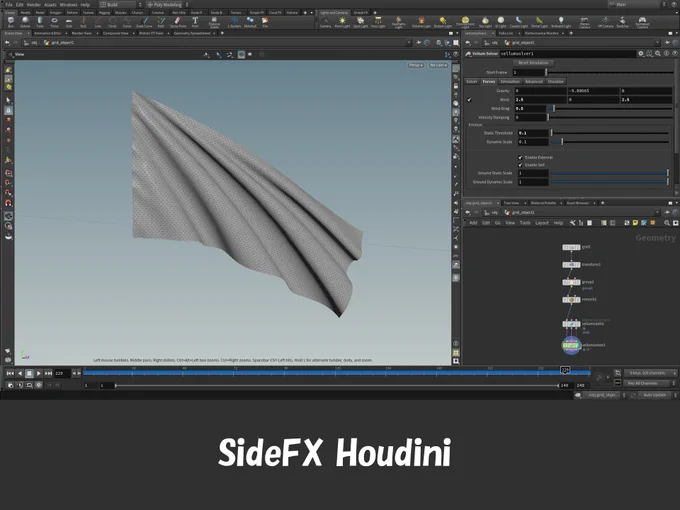Screen dimensions: 680x510
Task: Toggle the Enable External checkbox
Action: coord(520,157)
